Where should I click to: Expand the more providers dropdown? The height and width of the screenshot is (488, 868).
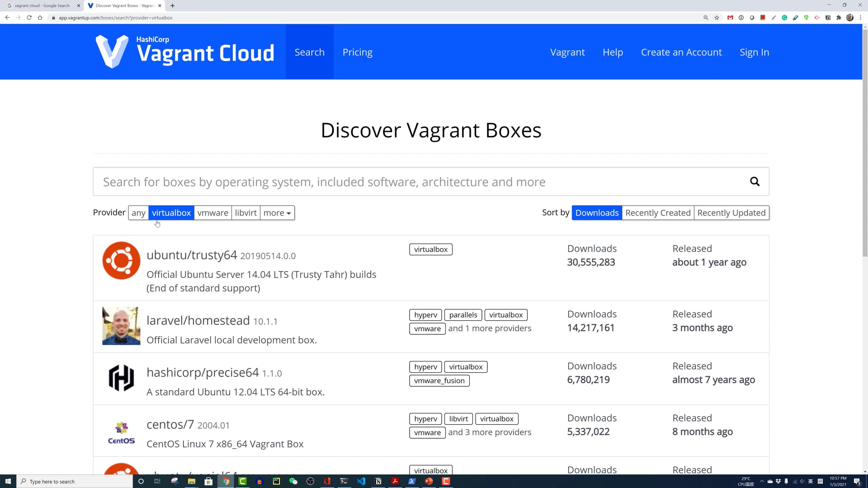[x=277, y=212]
